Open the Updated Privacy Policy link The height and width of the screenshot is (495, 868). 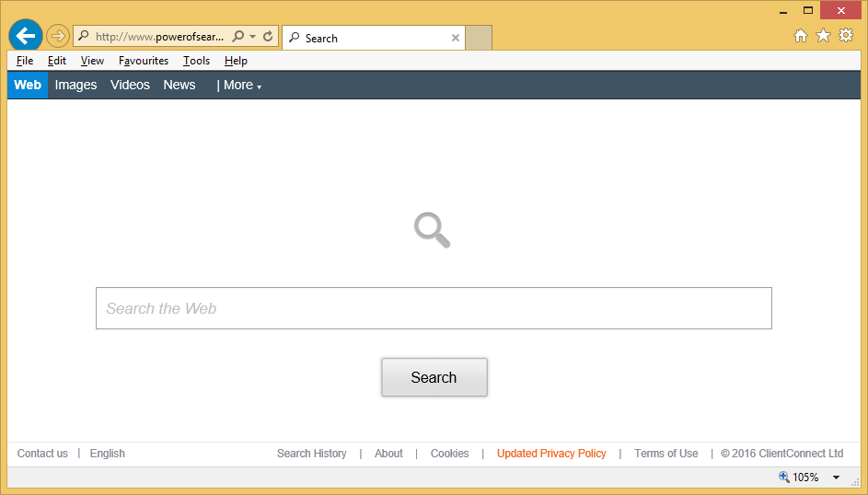click(551, 454)
